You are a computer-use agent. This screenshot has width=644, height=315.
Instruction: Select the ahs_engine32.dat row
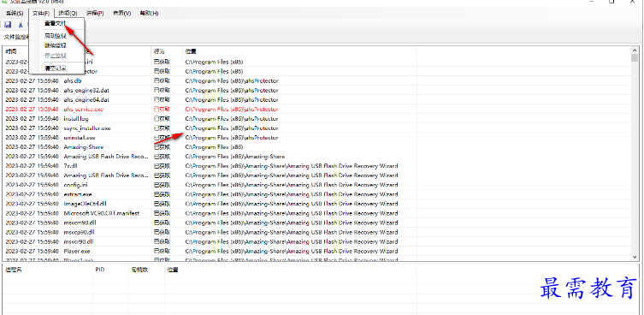coord(316,91)
